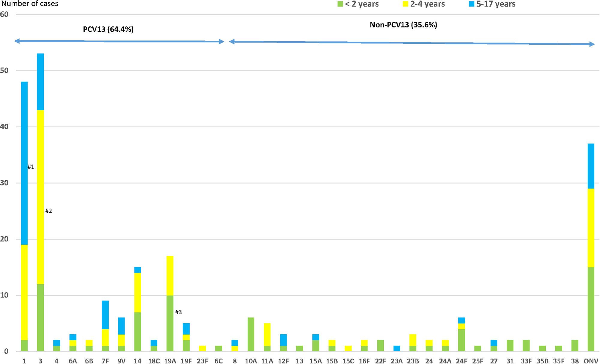This screenshot has height=364, width=600.
Task: Click the 'PCV13 (64.4%)' heading
Action: tap(108, 29)
